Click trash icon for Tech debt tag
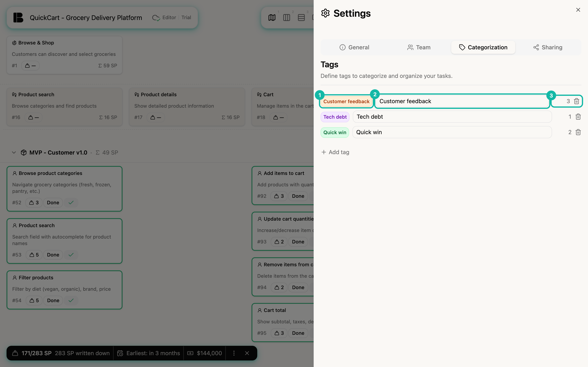 coord(578,117)
